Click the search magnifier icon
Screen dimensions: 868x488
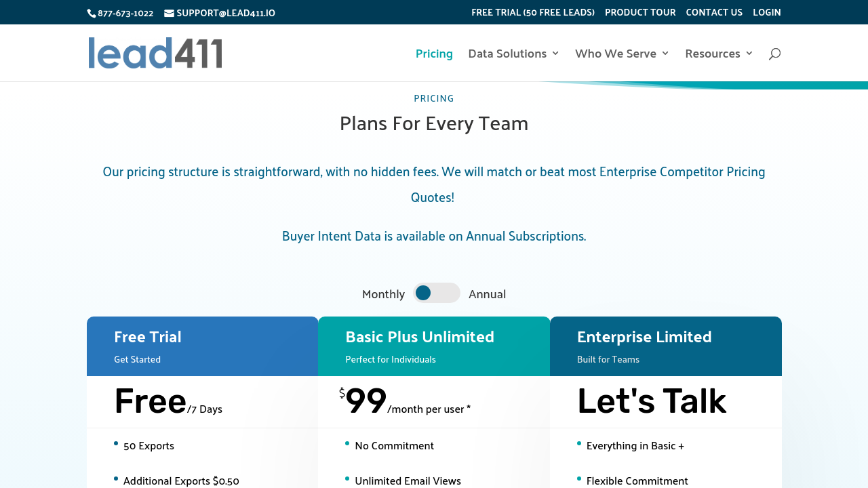click(774, 54)
